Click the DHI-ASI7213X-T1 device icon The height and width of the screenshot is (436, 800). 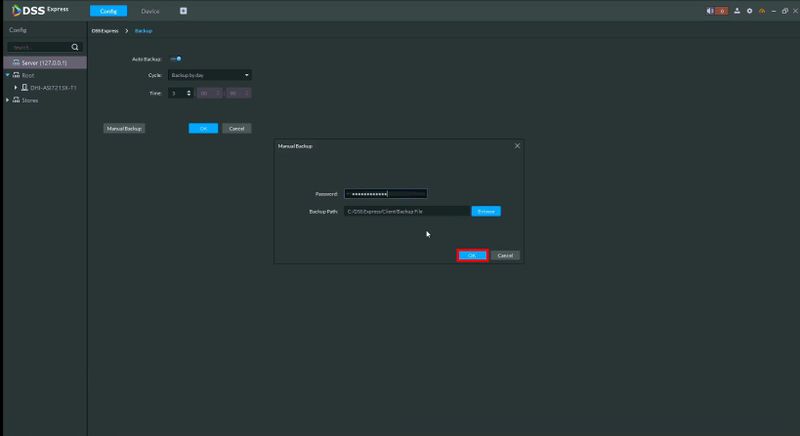(x=24, y=88)
